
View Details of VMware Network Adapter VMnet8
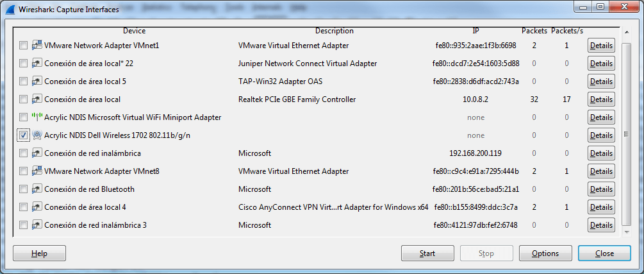tap(601, 171)
